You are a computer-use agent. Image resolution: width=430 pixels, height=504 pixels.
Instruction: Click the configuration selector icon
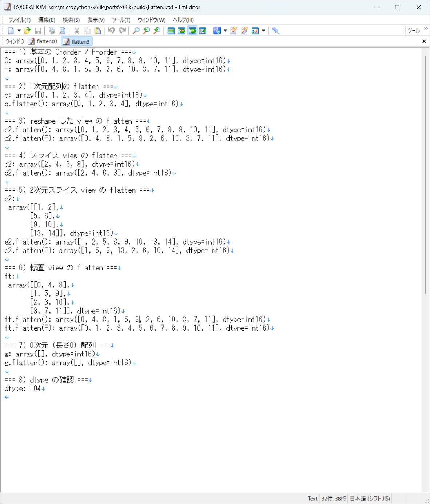pyautogui.click(x=217, y=31)
